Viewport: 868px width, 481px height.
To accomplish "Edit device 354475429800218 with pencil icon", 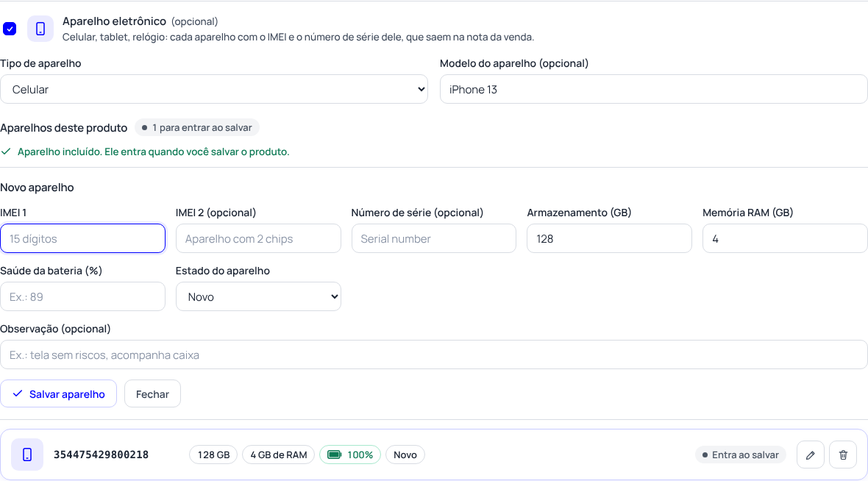I will pyautogui.click(x=811, y=455).
